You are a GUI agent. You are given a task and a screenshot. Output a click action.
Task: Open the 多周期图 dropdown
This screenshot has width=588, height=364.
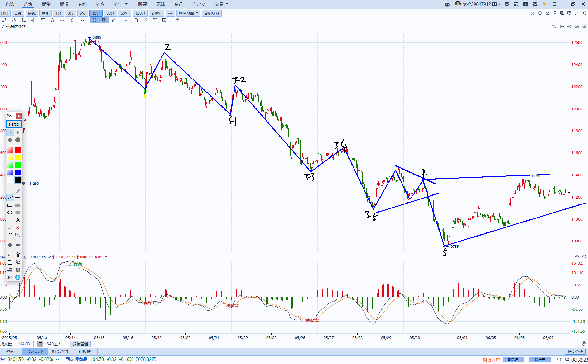189,13
